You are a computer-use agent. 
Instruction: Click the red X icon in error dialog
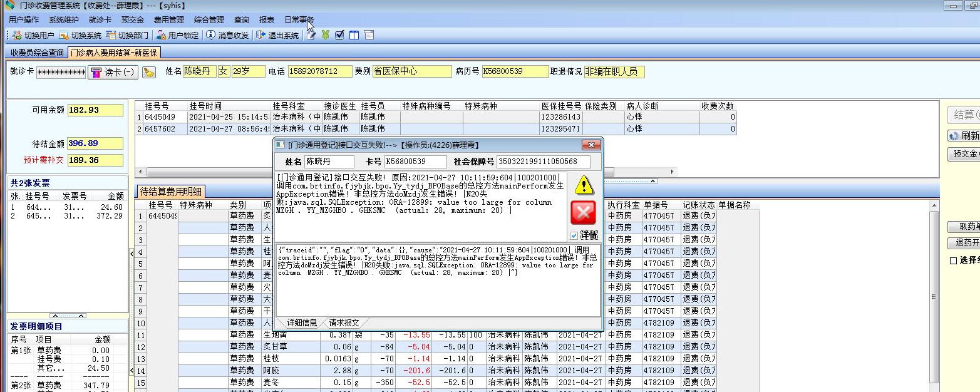point(583,214)
